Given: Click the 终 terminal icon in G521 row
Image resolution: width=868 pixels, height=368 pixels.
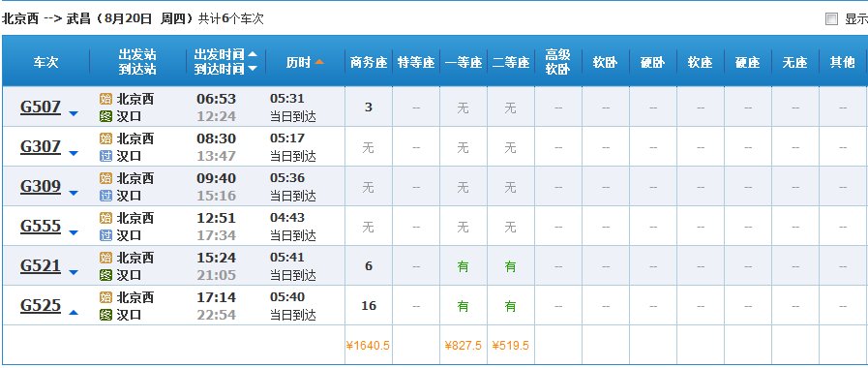Looking at the screenshot, I should tap(105, 275).
